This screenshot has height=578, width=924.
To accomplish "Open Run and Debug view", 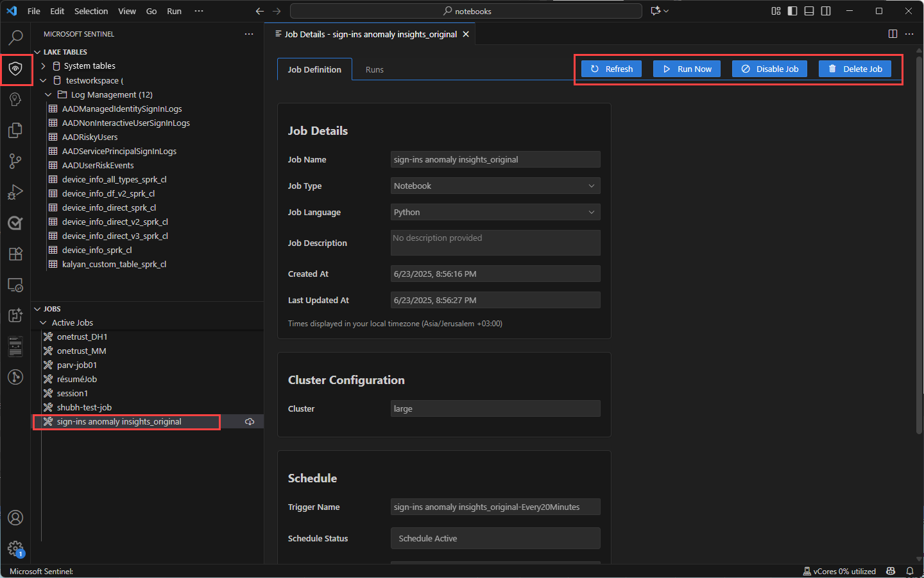I will point(16,192).
